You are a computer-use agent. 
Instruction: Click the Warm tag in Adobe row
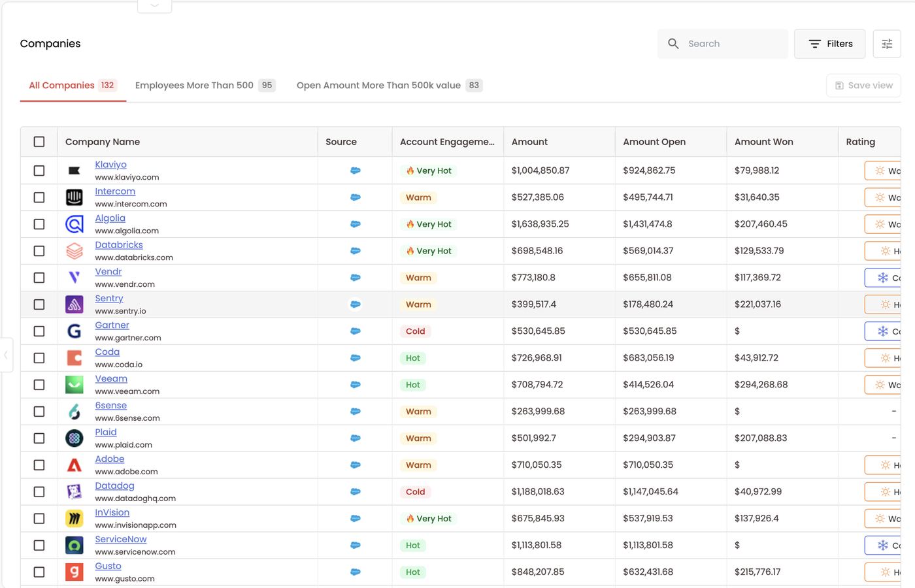pyautogui.click(x=418, y=465)
